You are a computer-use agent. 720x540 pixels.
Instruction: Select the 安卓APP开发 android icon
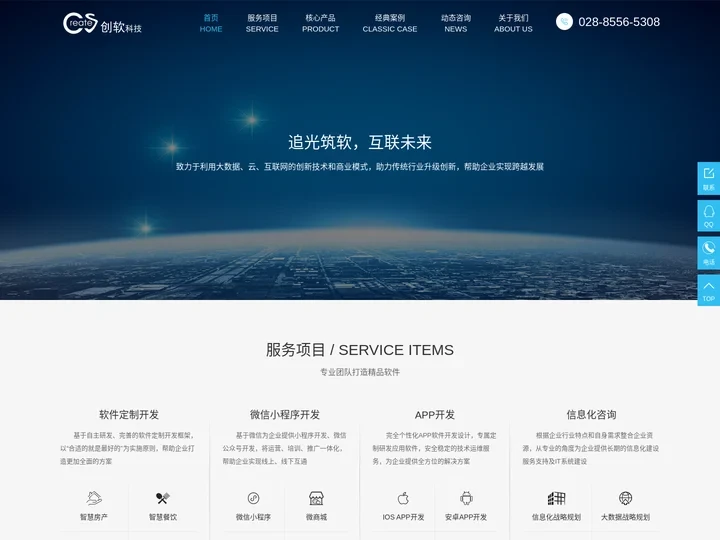tap(466, 498)
